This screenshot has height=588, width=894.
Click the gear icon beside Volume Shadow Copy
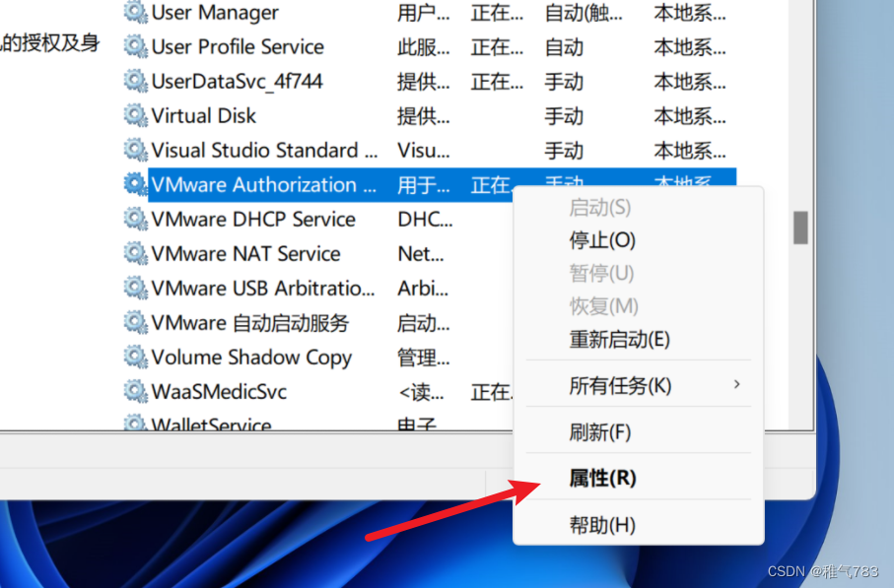tap(136, 357)
